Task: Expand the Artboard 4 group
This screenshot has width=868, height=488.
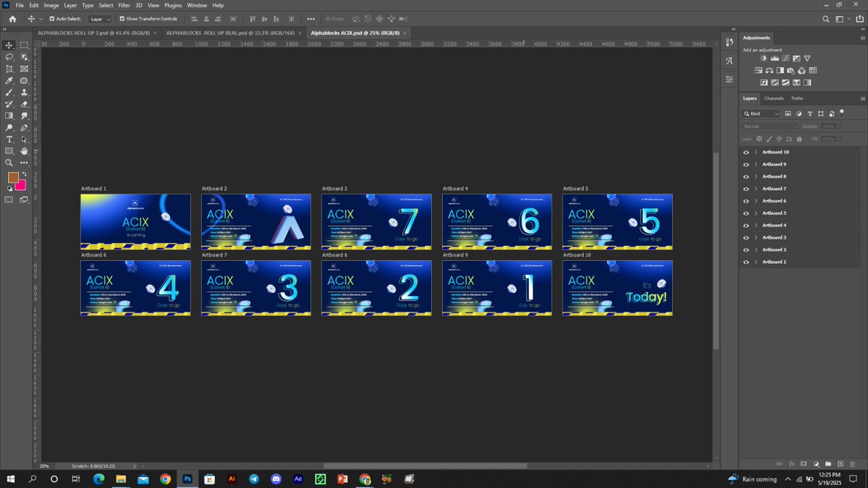Action: [x=756, y=226]
